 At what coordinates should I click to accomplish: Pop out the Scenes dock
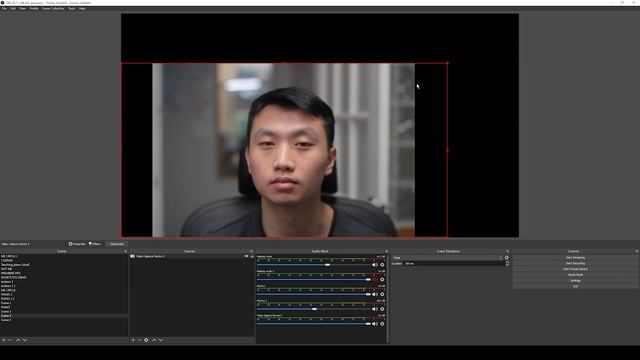(x=125, y=251)
